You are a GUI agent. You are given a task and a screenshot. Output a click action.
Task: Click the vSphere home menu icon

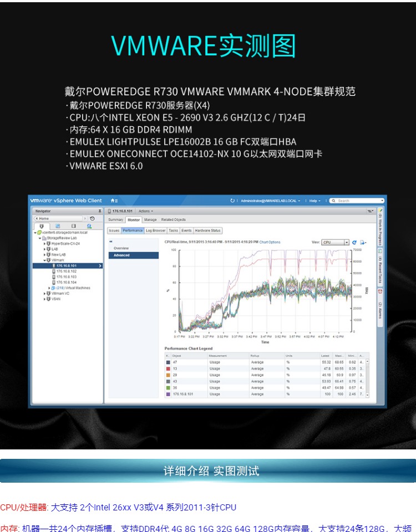tap(114, 201)
